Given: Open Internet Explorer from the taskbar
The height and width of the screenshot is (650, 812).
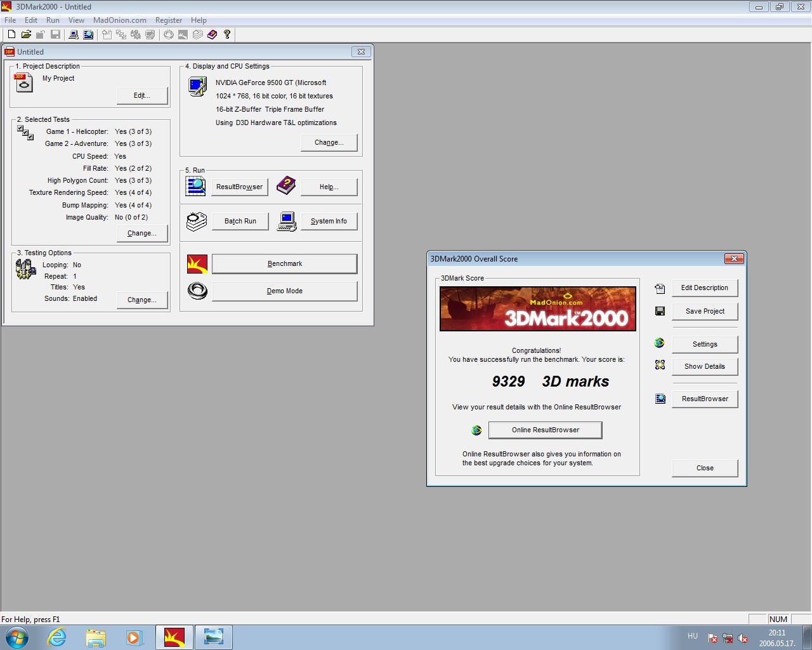Looking at the screenshot, I should pyautogui.click(x=56, y=637).
